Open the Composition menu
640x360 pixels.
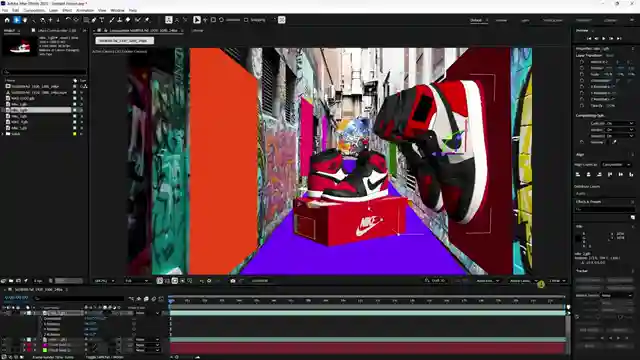pos(34,10)
